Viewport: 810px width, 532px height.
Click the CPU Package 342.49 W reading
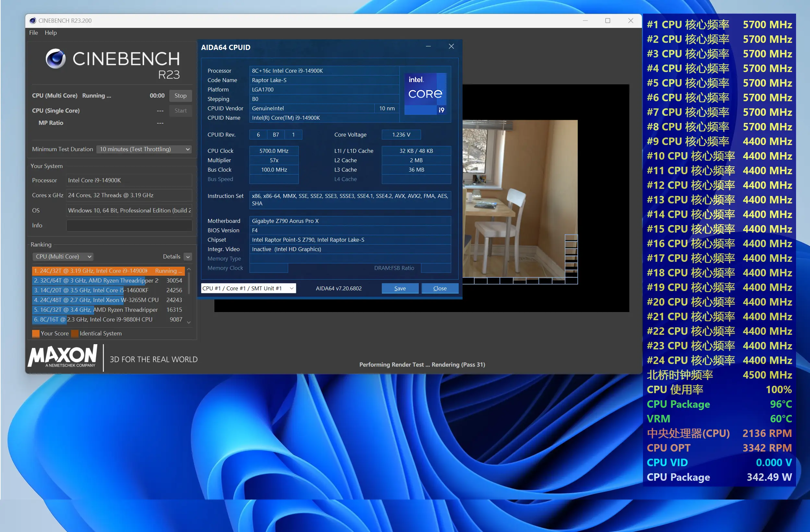(x=719, y=477)
